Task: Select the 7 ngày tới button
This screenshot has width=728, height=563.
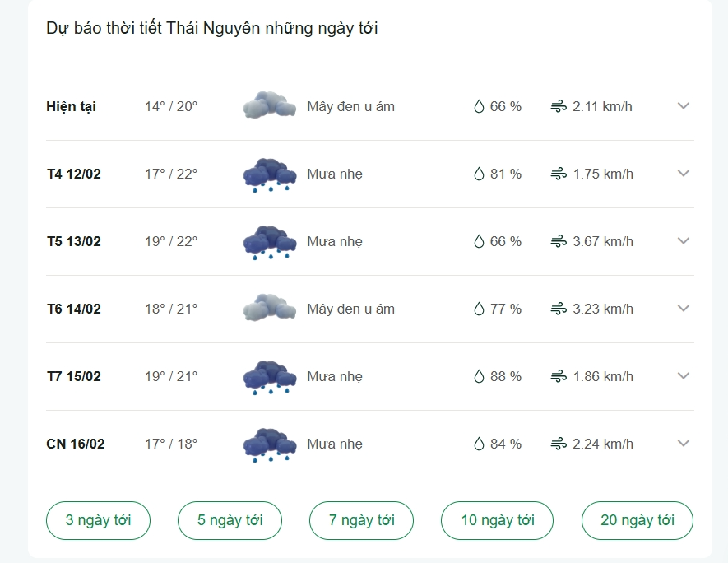Action: pyautogui.click(x=362, y=520)
